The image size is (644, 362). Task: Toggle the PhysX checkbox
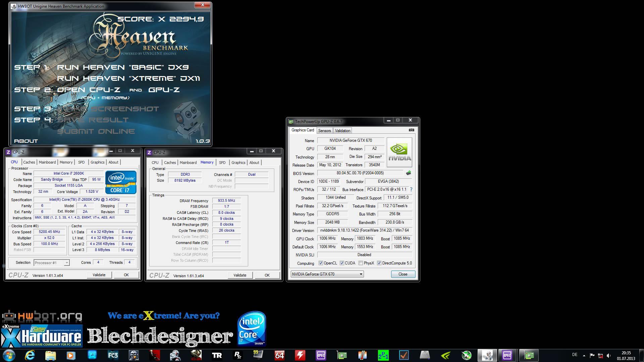pos(361,263)
